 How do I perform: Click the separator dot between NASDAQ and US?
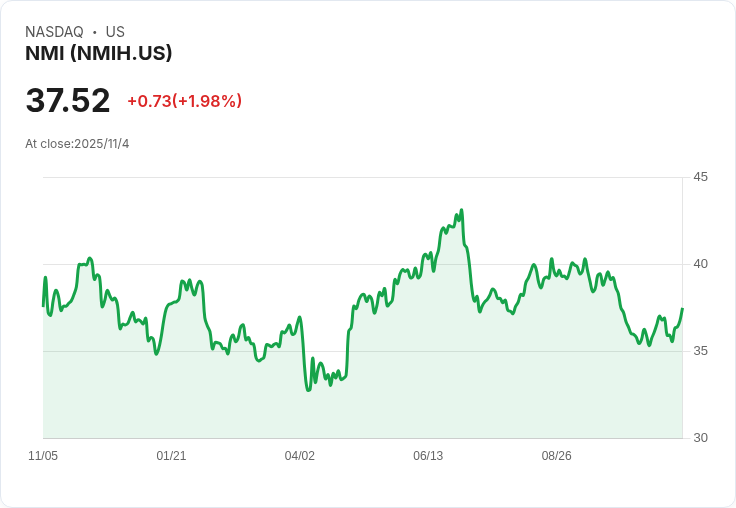coord(94,33)
